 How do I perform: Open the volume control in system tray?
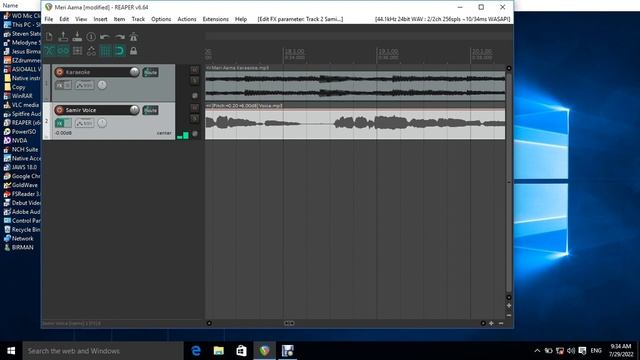[x=571, y=351]
